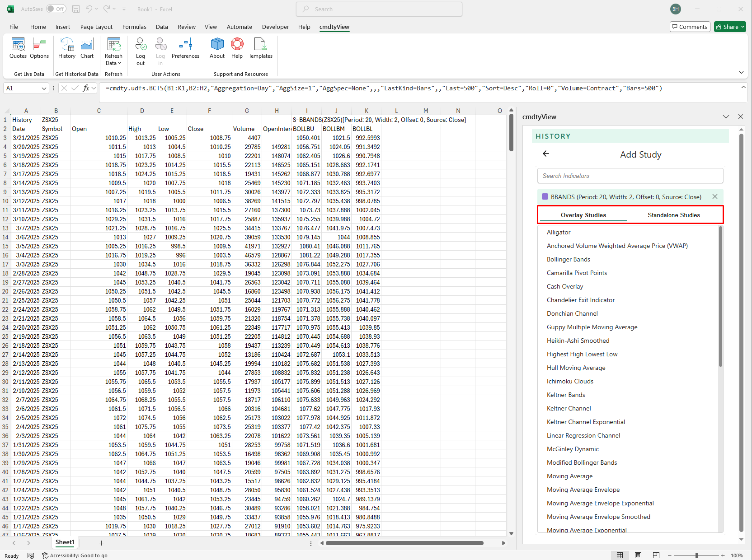
Task: Open the Home ribbon tab
Action: (x=38, y=27)
